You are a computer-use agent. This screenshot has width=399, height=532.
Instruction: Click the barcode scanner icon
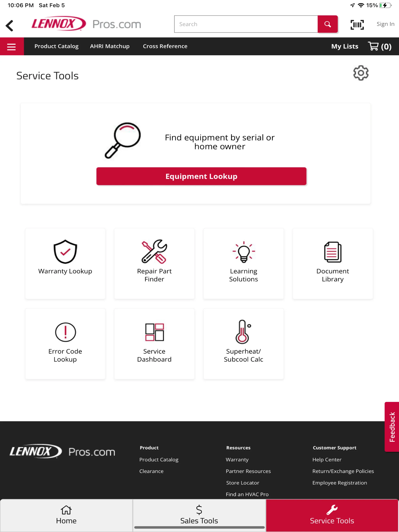coord(357,24)
